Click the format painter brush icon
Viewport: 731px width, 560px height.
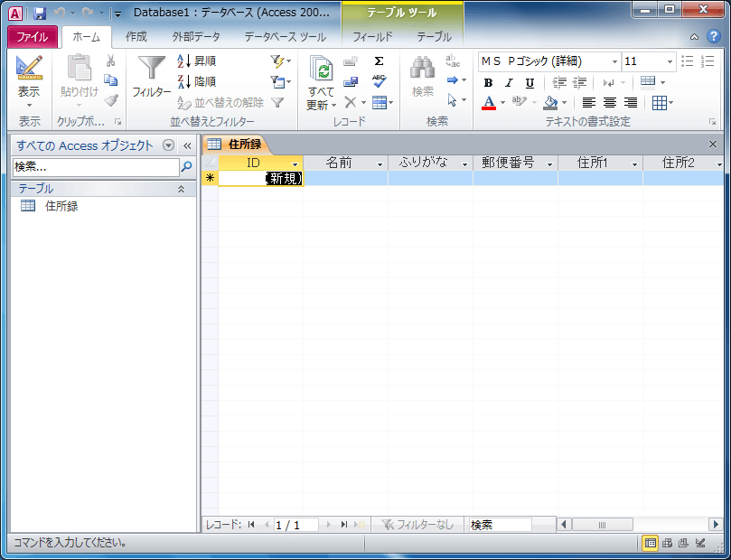pos(110,100)
